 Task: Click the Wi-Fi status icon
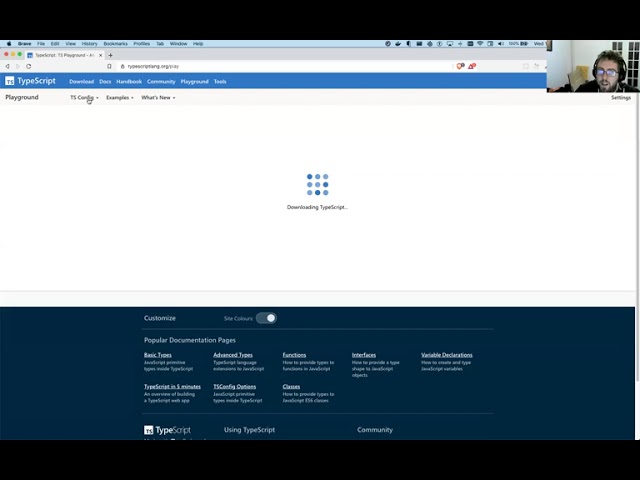(480, 44)
